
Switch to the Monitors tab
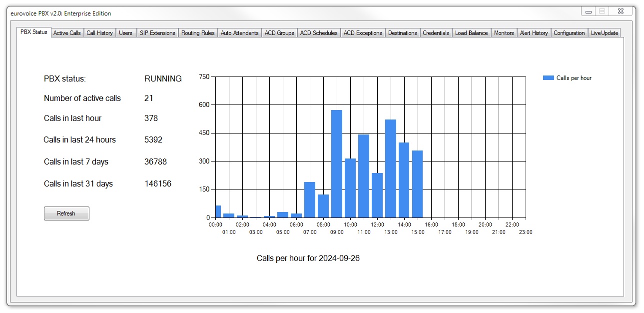[504, 33]
